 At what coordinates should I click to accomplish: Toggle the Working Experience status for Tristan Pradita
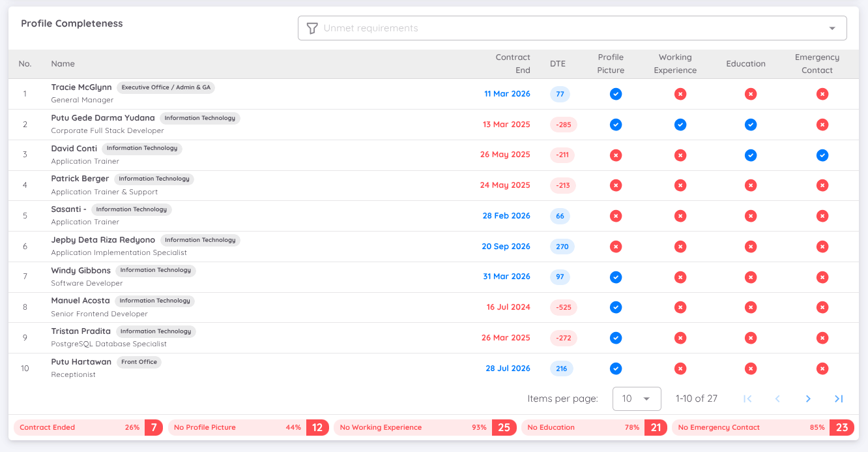680,338
